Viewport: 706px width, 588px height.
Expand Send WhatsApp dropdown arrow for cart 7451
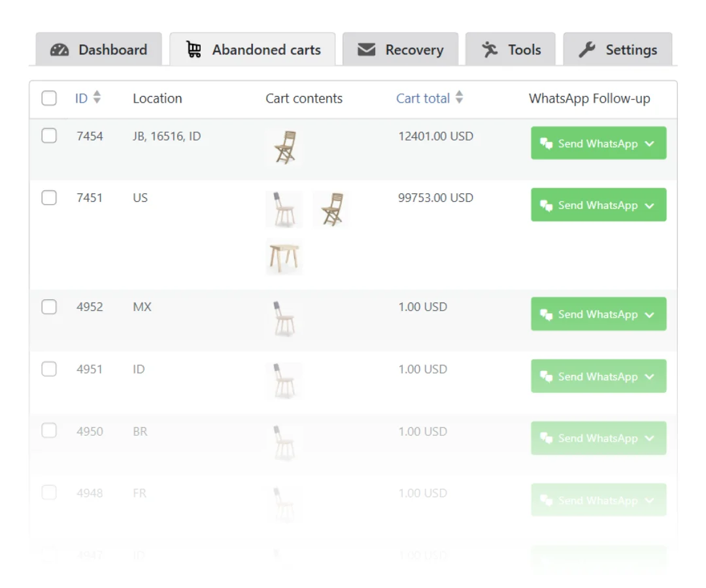pyautogui.click(x=649, y=205)
